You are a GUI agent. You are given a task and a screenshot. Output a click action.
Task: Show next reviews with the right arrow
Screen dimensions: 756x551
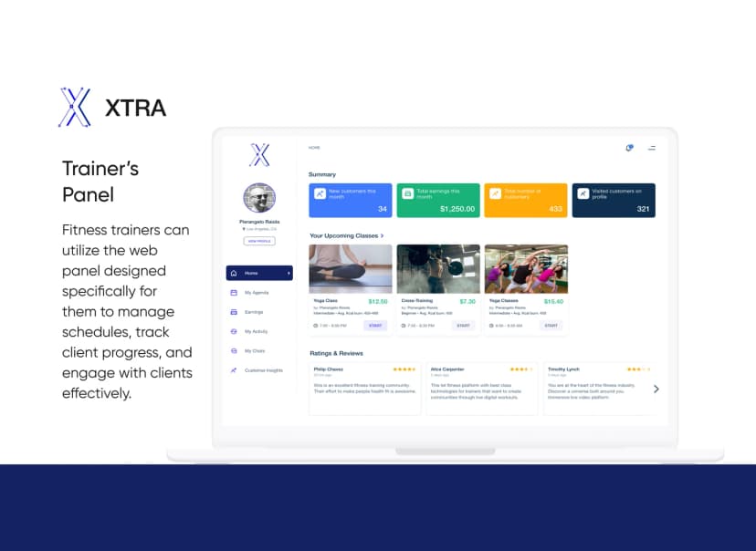pyautogui.click(x=656, y=389)
